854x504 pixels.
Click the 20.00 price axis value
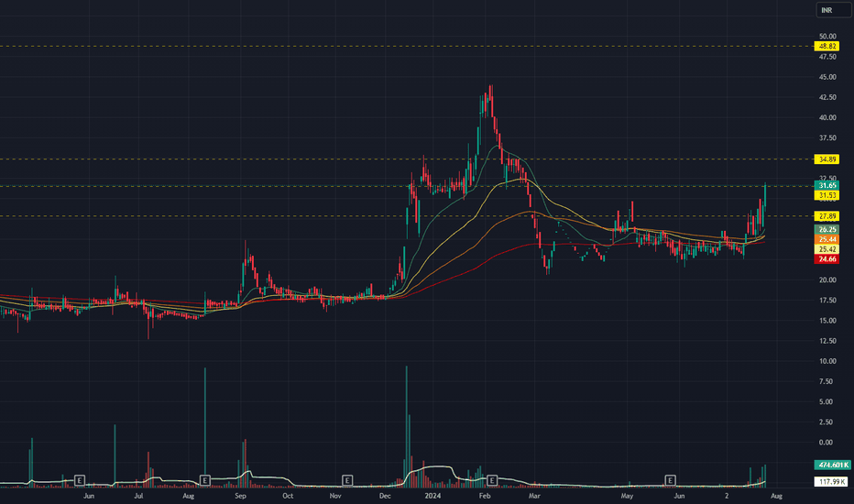point(827,280)
